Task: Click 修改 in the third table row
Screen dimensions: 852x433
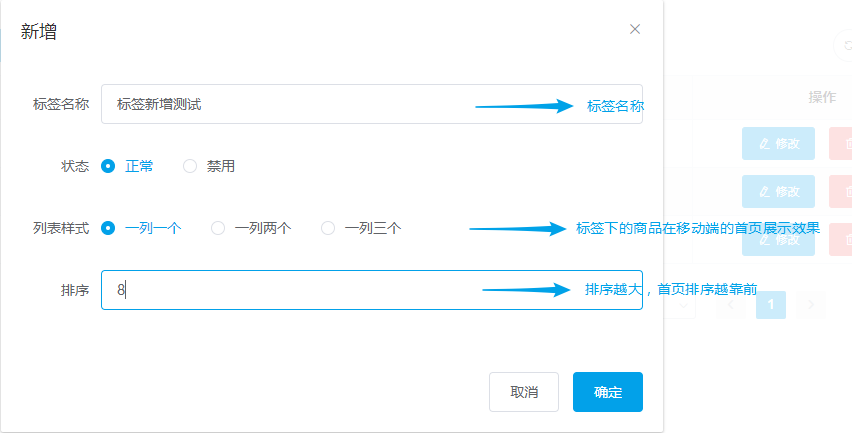Action: pyautogui.click(x=779, y=240)
